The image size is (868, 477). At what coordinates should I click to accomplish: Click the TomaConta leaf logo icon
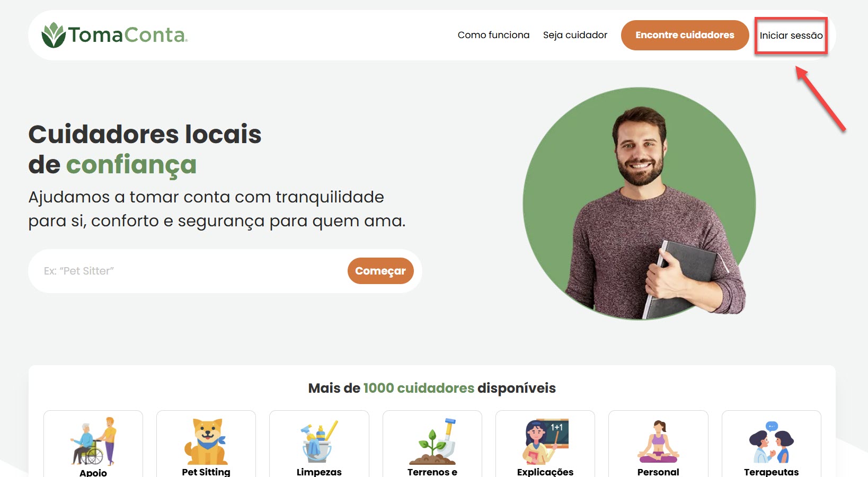coord(53,35)
